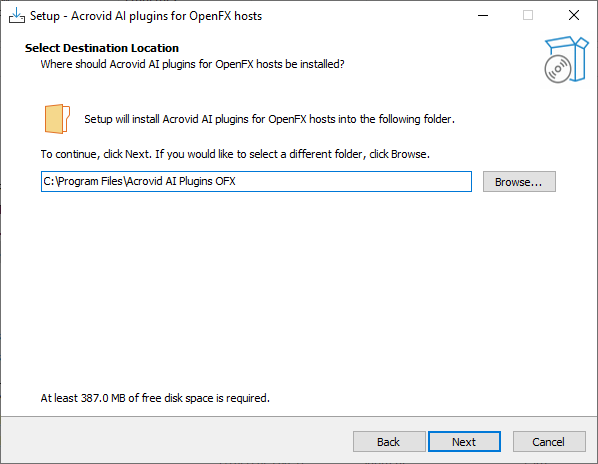598x464 pixels.
Task: Click the orange folder icon
Action: pos(57,119)
